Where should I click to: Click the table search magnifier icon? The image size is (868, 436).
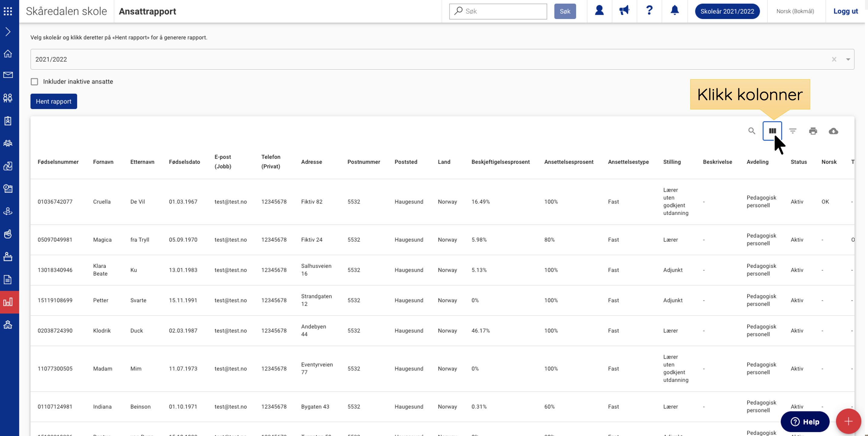752,131
